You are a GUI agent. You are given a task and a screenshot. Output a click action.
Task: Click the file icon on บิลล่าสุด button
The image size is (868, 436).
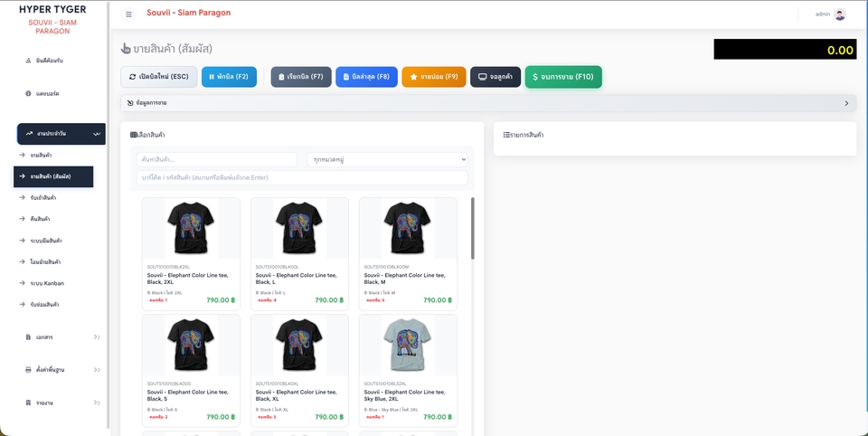tap(346, 77)
